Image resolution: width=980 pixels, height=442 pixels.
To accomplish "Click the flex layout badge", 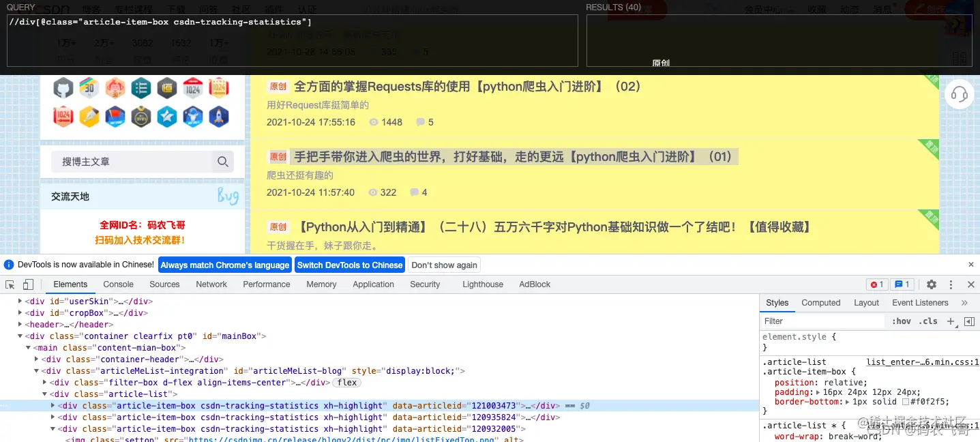I will point(346,383).
